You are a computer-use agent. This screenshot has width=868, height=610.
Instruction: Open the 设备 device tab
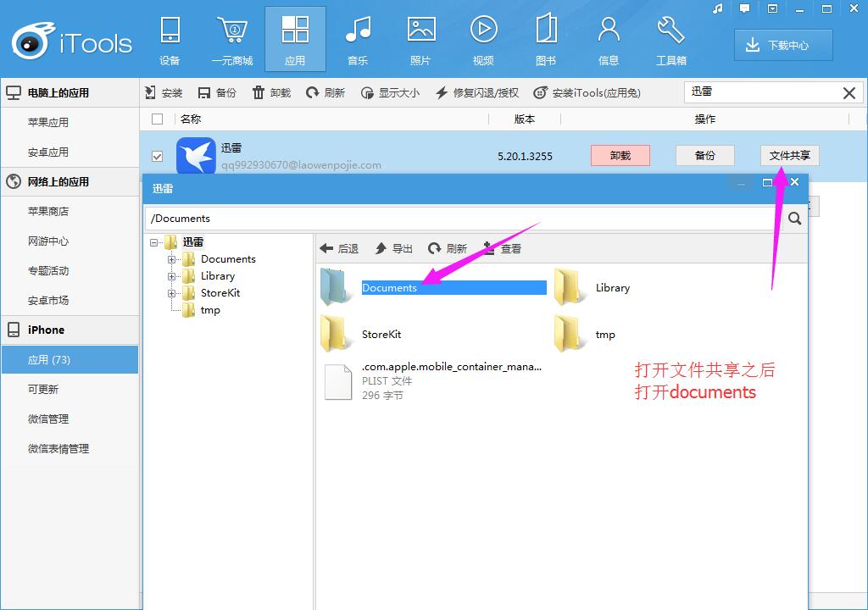tap(170, 40)
